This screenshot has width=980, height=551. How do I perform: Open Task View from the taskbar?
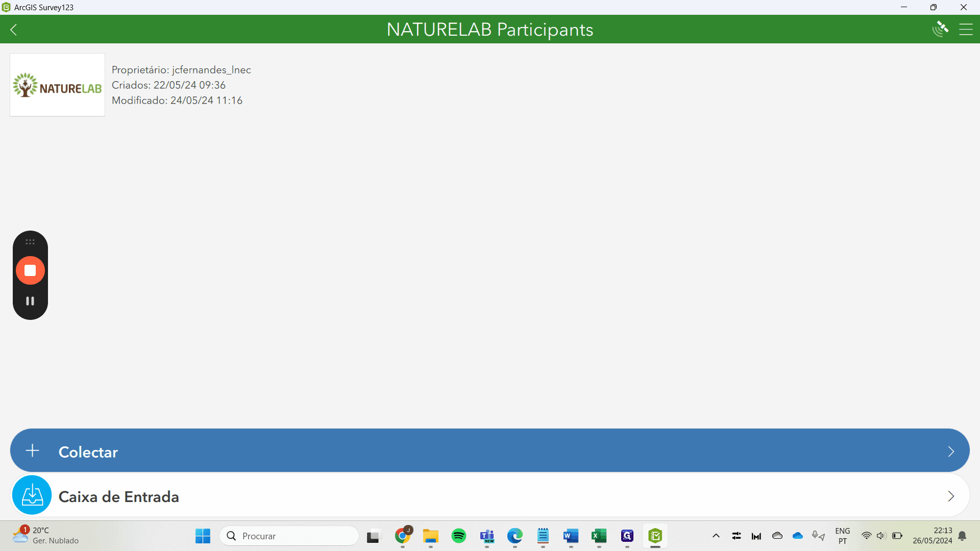coord(374,536)
